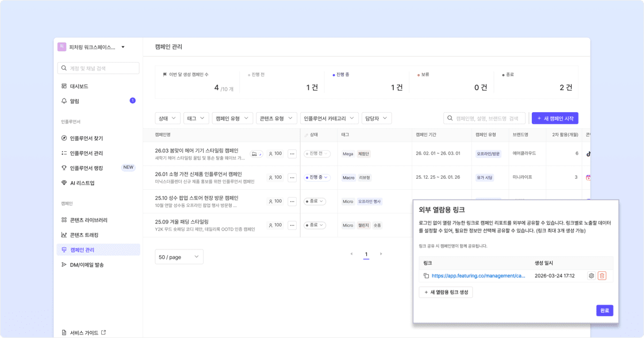The width and height of the screenshot is (644, 338).
Task: Go to 인플루언서 찾기 in sidebar
Action: [x=86, y=139]
